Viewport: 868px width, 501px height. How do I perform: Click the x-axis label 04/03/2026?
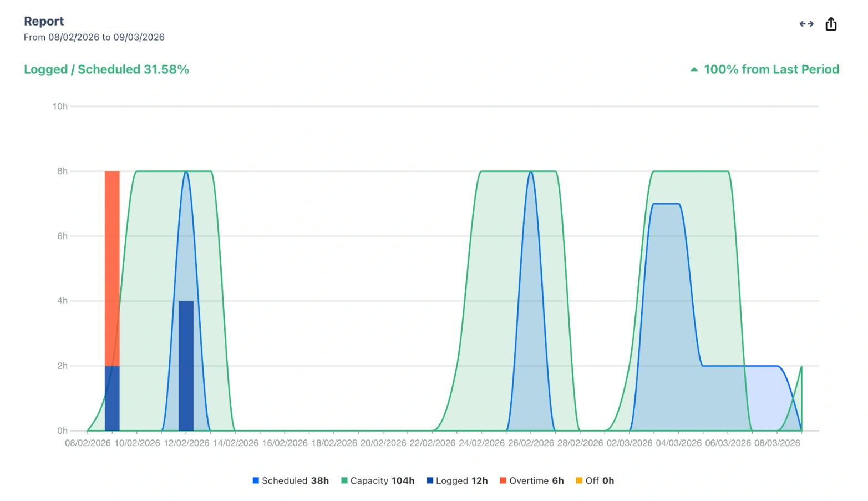pos(679,443)
